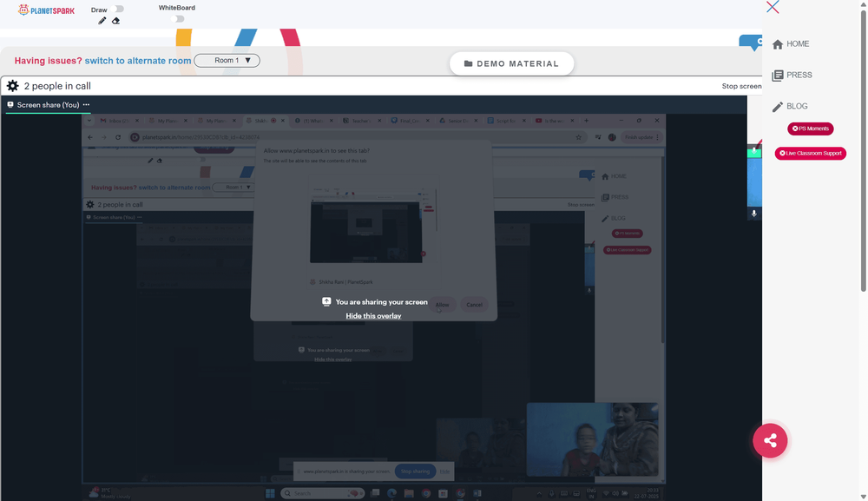This screenshot has width=868, height=501.
Task: Select the pencil draw tool
Action: point(102,21)
